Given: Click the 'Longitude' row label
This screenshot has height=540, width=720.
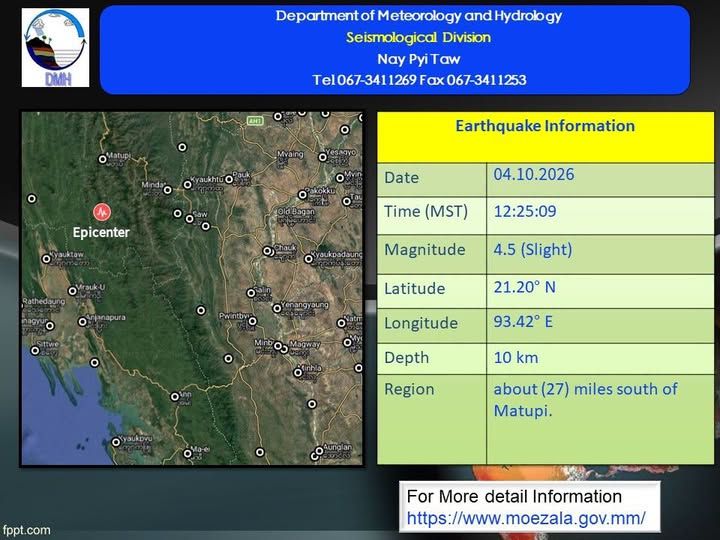Looking at the screenshot, I should [421, 323].
